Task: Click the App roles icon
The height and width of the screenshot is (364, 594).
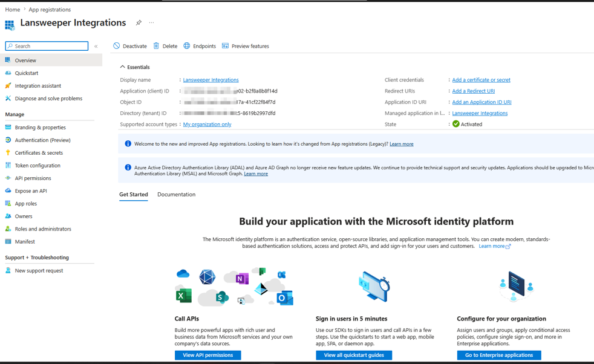Action: pos(8,203)
